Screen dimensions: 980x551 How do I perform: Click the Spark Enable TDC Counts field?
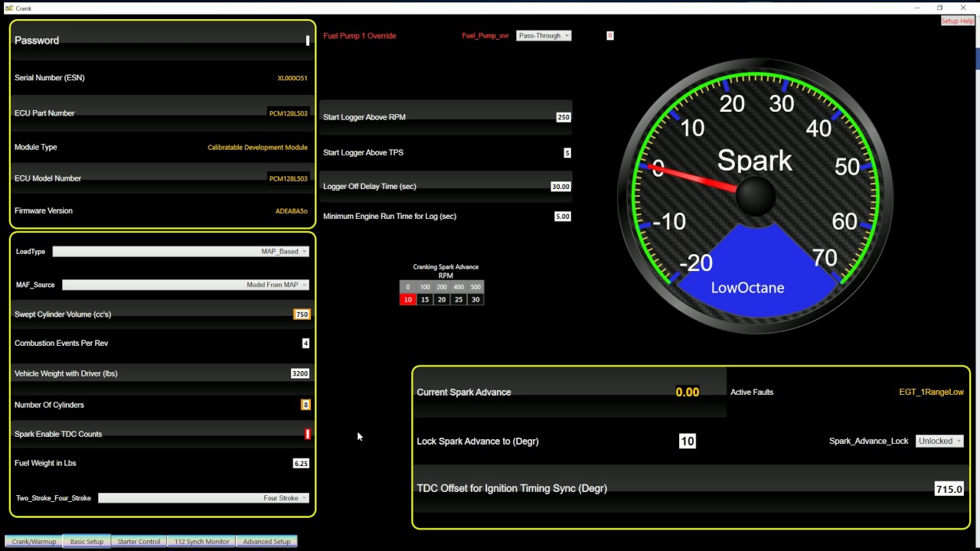308,434
